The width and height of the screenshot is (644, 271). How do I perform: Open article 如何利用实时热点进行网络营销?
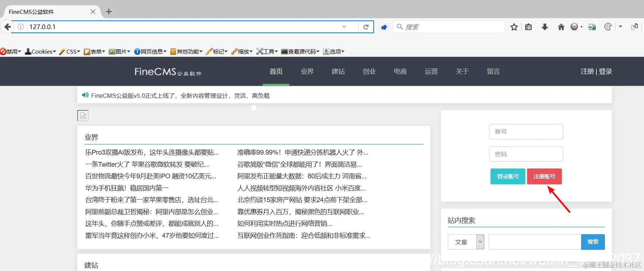285,224
